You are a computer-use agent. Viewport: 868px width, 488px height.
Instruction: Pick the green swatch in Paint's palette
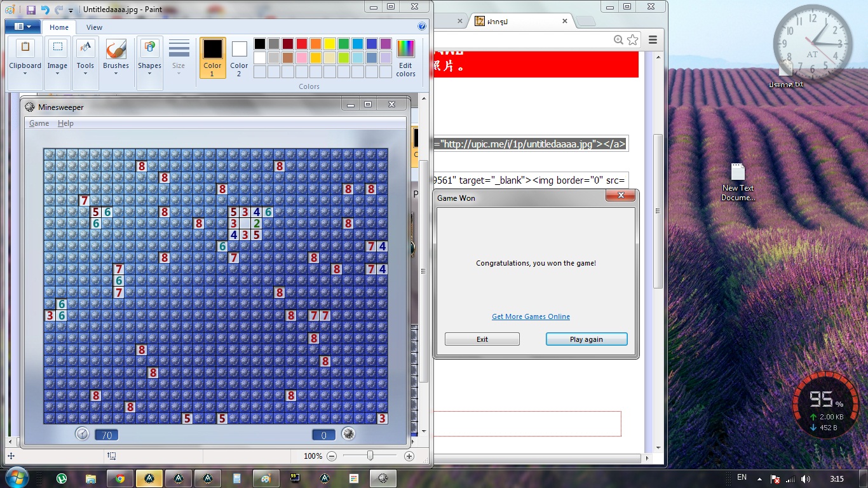point(344,44)
